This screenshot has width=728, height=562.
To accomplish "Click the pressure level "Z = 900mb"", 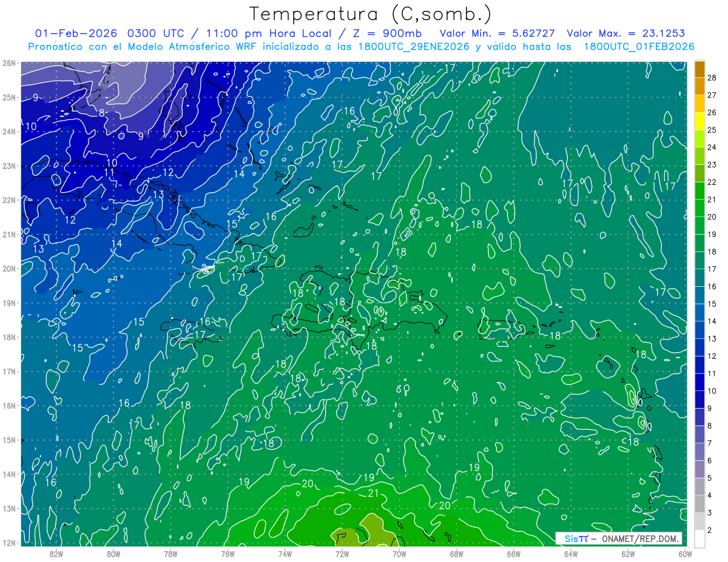I will point(387,33).
